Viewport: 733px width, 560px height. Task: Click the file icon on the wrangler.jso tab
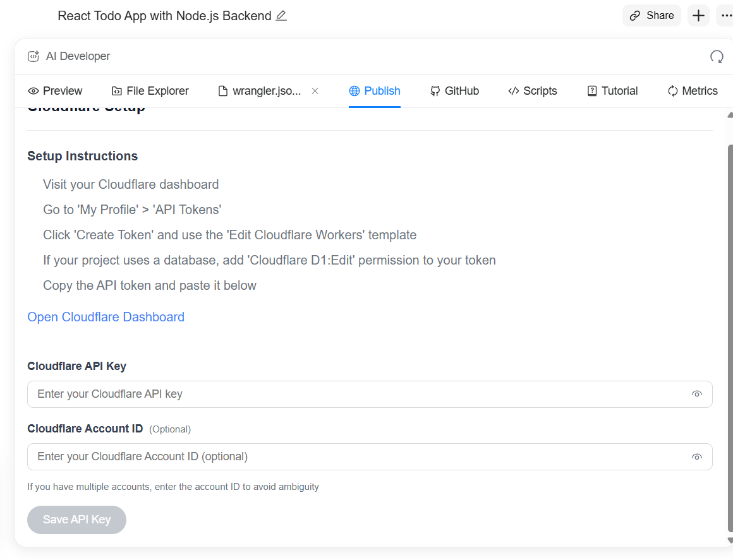(222, 90)
